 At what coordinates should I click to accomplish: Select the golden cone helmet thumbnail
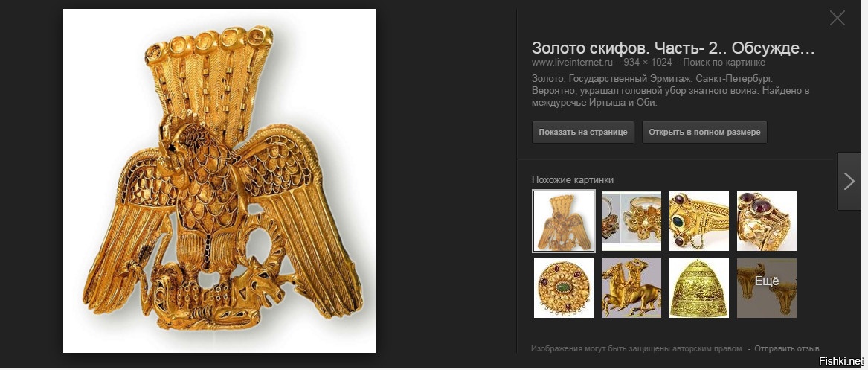698,288
